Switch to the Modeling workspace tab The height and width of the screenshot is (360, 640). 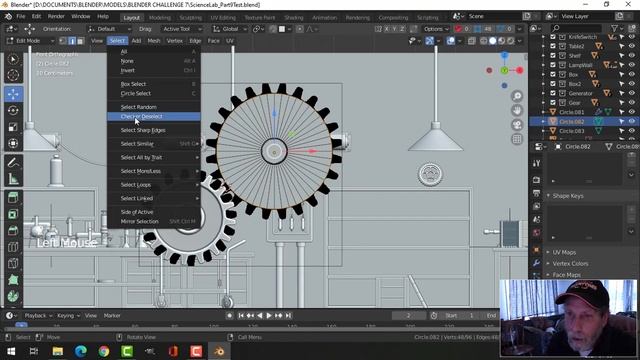(160, 18)
